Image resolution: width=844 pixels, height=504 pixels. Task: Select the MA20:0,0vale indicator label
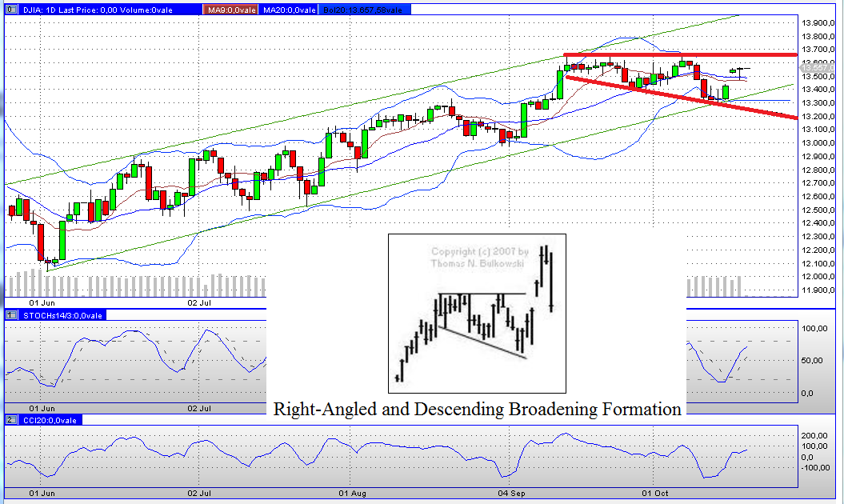[289, 10]
